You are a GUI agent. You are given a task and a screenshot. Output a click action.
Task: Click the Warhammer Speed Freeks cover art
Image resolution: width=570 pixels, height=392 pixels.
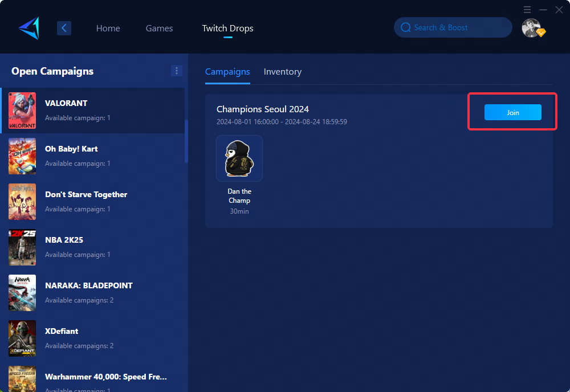click(22, 379)
